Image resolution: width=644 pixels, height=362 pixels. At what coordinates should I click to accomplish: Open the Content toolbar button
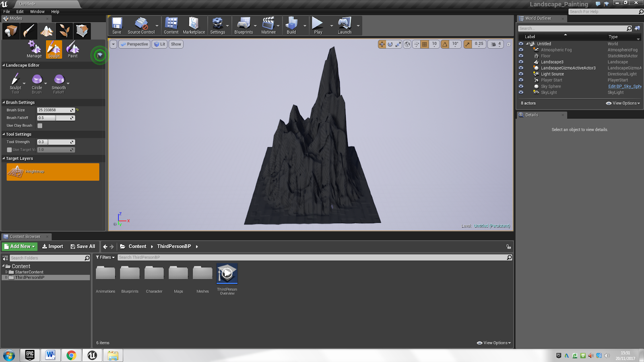coord(171,26)
